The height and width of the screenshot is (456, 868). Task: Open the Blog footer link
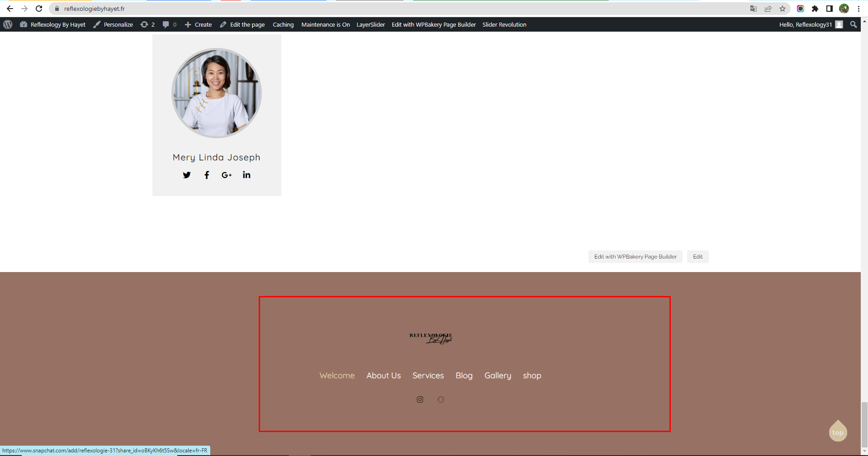click(x=464, y=376)
